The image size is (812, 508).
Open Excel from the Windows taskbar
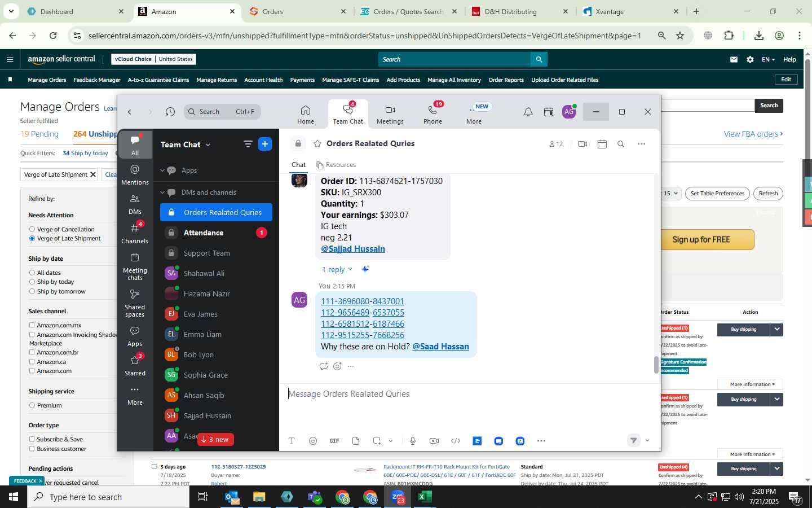[x=425, y=497]
